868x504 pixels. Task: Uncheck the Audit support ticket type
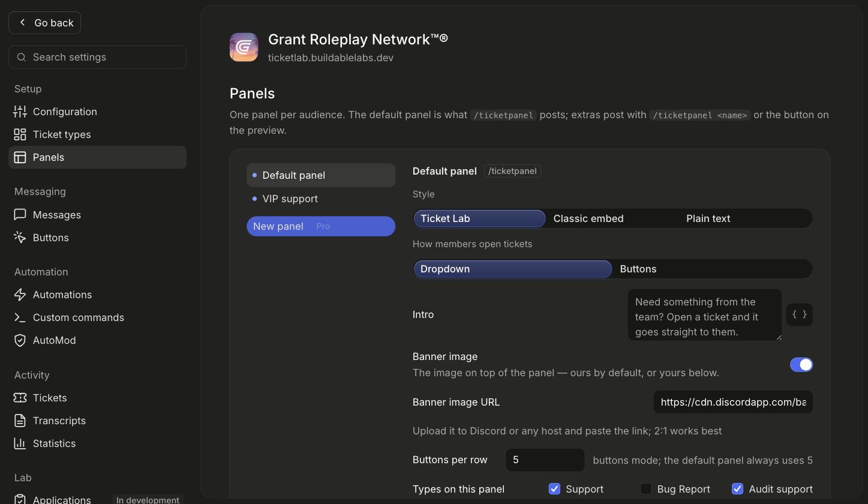737,489
